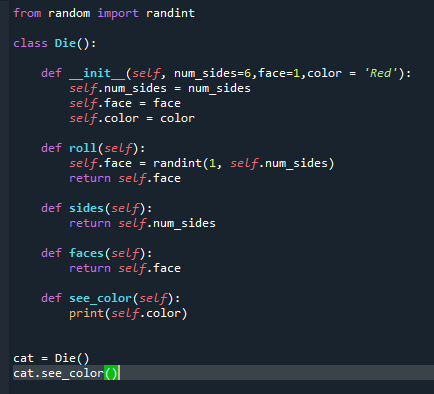Click the 'randint(1, self.num_sides)' call
Screen dimensions: 434x394
244,163
